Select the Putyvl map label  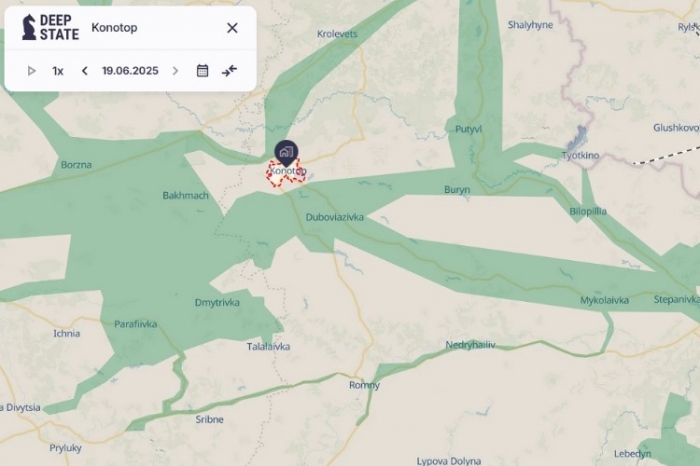468,129
